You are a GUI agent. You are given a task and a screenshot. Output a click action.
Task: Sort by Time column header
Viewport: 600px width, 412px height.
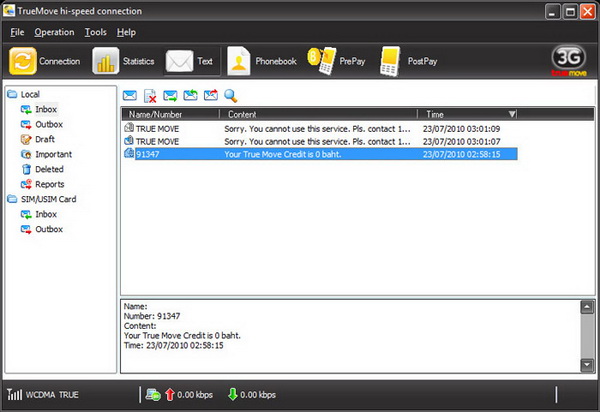(x=467, y=114)
